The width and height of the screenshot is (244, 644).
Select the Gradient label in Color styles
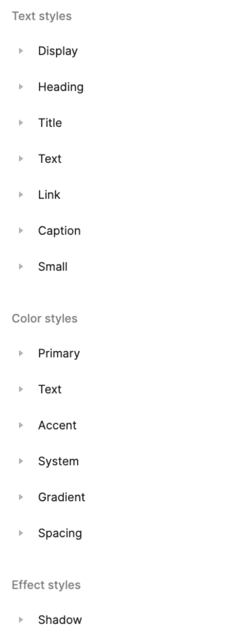tap(62, 497)
